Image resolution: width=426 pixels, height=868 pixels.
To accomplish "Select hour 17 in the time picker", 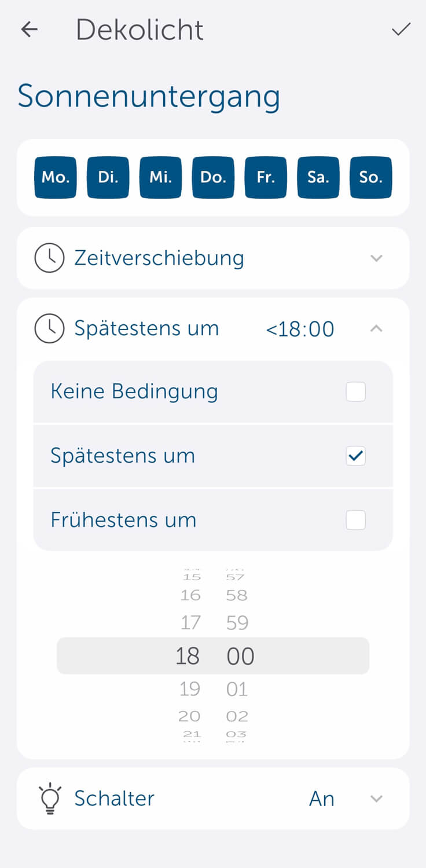I will pyautogui.click(x=190, y=622).
